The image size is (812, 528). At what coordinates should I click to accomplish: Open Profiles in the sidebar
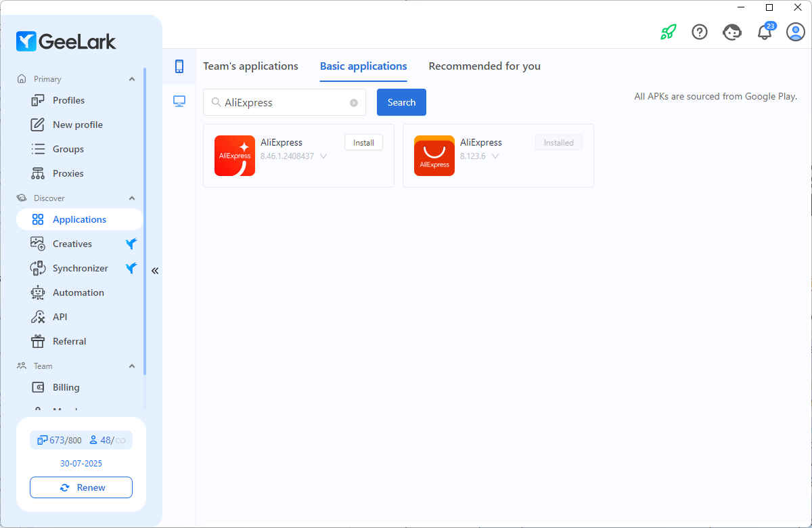(80, 100)
